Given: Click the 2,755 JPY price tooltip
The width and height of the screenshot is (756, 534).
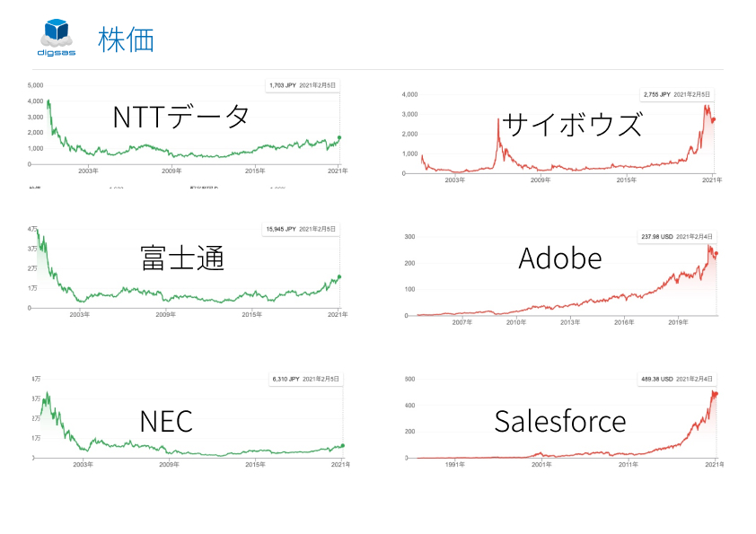Looking at the screenshot, I should click(676, 94).
